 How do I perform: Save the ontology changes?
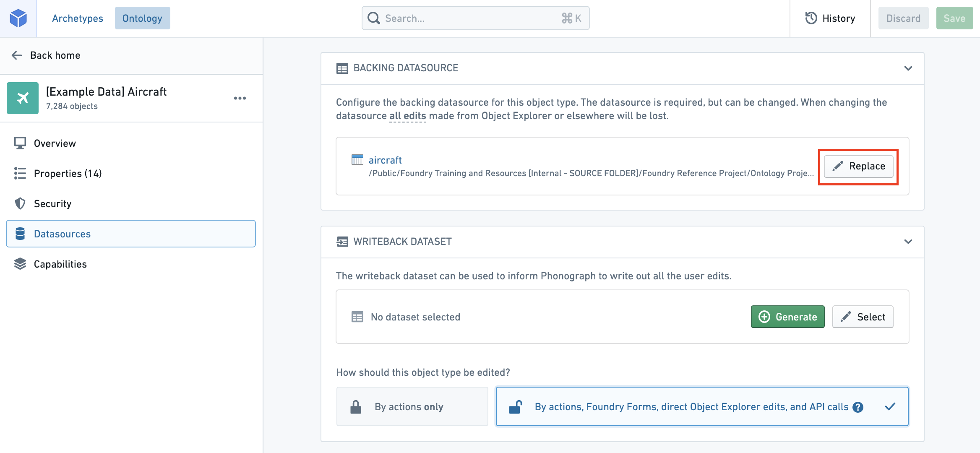coord(954,18)
